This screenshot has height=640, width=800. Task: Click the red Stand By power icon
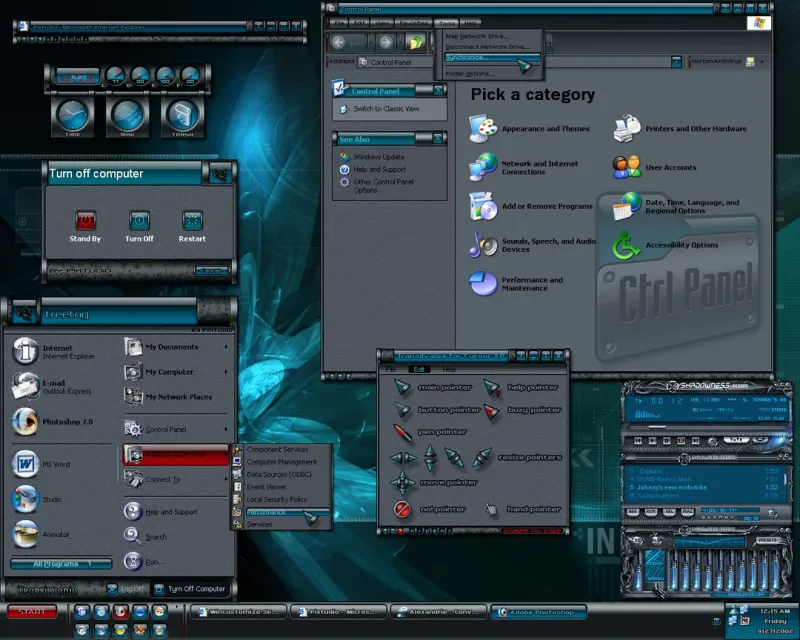pos(85,220)
